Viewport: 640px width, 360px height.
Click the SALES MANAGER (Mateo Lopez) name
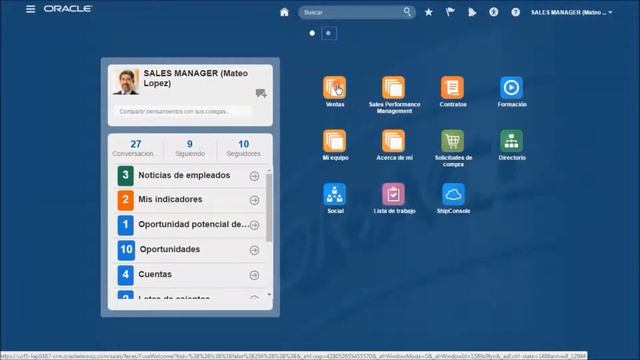[196, 78]
